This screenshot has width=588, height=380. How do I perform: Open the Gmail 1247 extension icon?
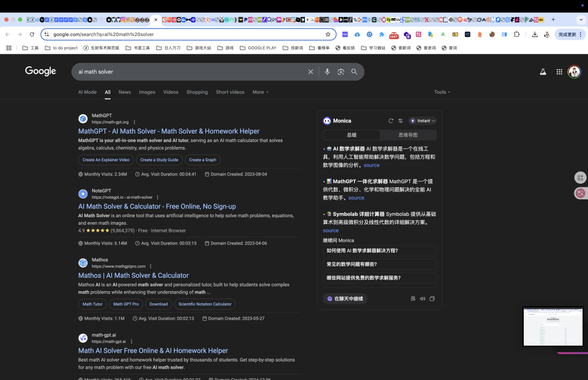pos(394,34)
